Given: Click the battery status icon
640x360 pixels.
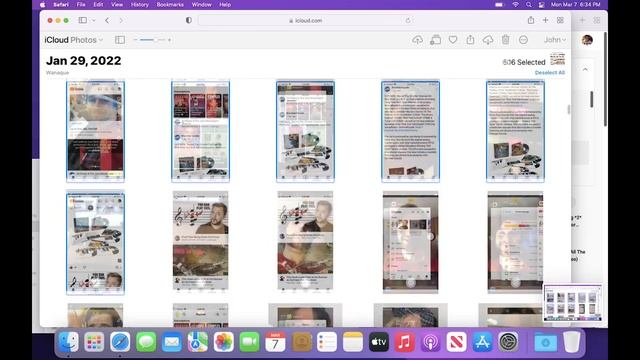Looking at the screenshot, I should 500,4.
